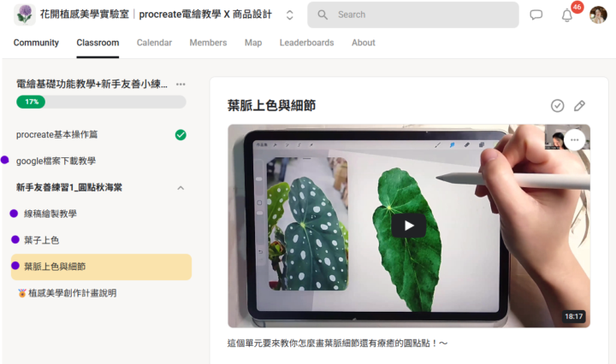
Task: Open the Map tab
Action: pyautogui.click(x=253, y=43)
